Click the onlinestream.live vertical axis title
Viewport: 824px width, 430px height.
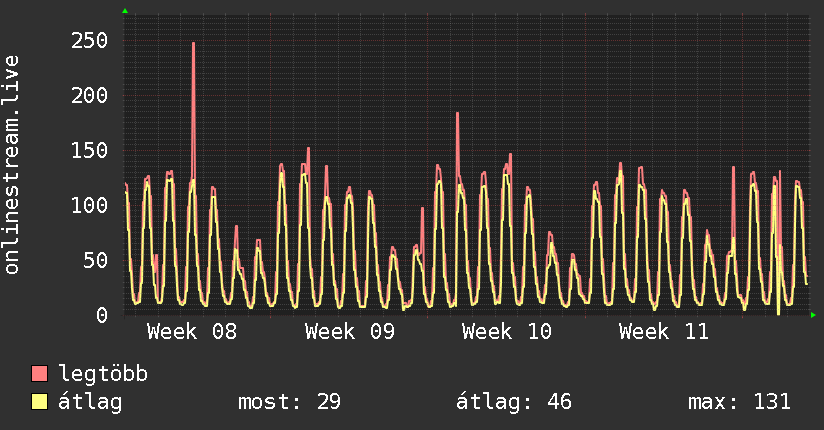11,165
